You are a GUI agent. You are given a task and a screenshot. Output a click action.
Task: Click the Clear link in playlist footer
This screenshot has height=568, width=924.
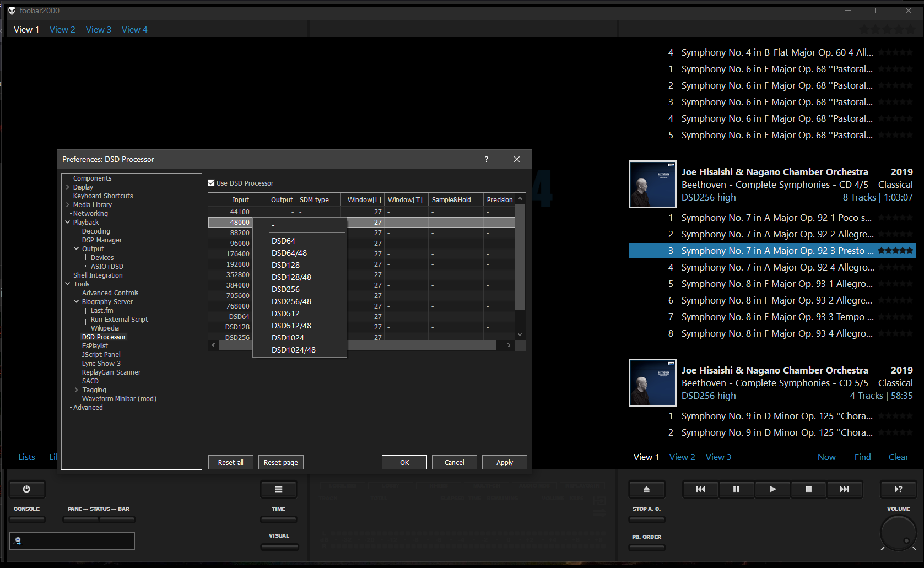pos(899,457)
